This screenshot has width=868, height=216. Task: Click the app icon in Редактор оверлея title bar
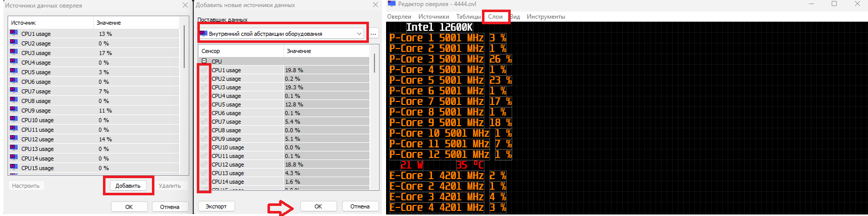point(392,4)
